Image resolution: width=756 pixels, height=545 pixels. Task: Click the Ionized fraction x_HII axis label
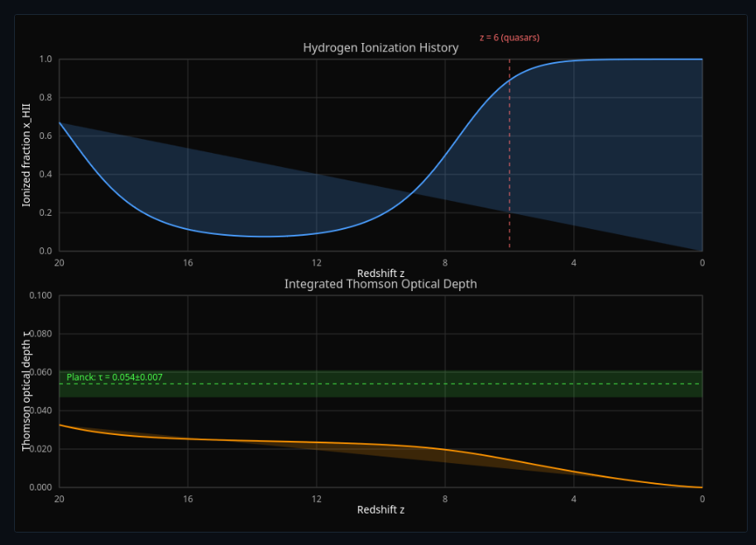[x=26, y=155]
